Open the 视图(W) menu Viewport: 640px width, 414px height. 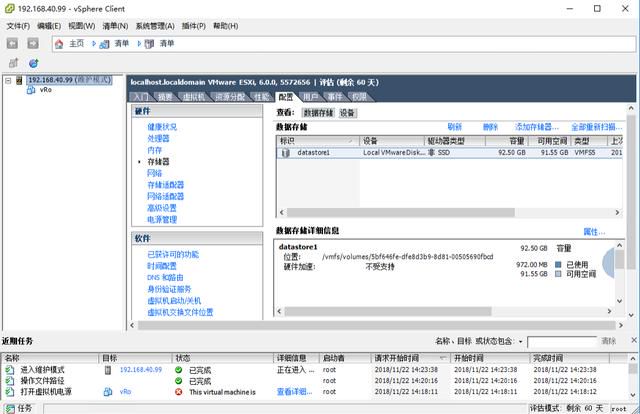tap(82, 26)
